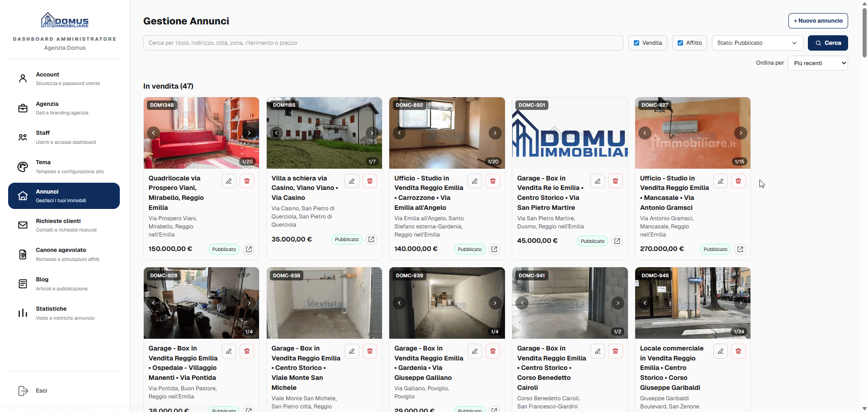Screen dimensions: 868x412
Task: Open the Tema configuration section
Action: (64, 166)
